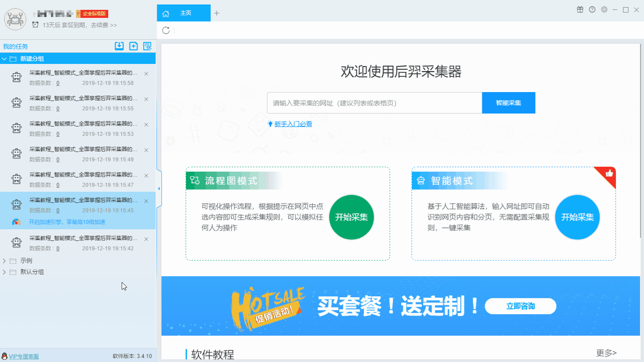Screen dimensions: 644x362
Task: Delete task dated 2019-12-19 19:15:47
Action: pos(146,176)
